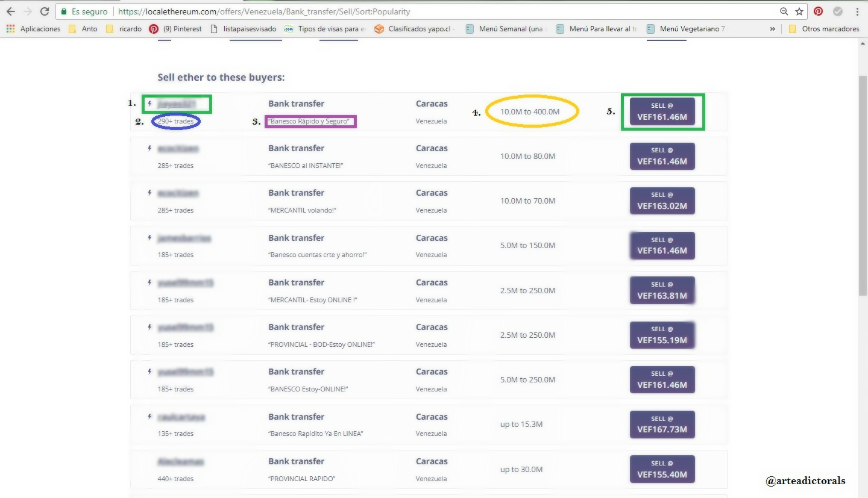
Task: Sell at VEF155.40M
Action: (662, 469)
